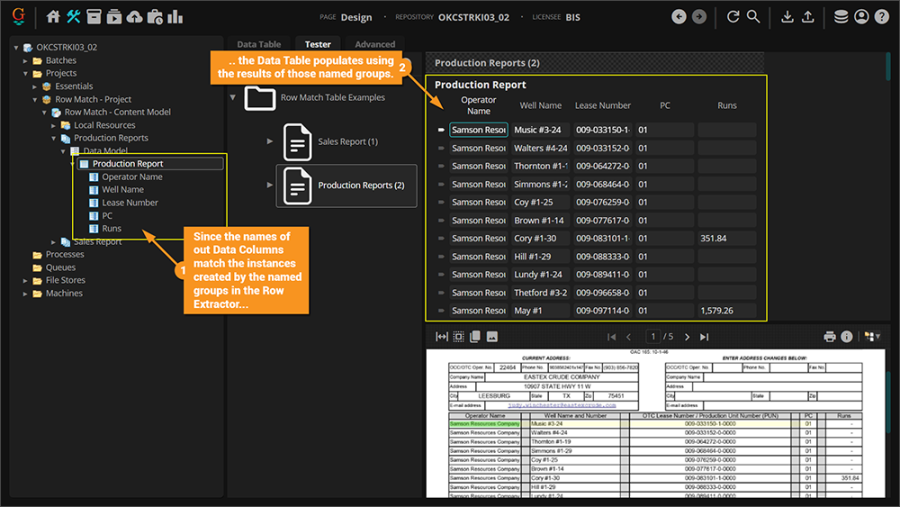Click the Print icon in document viewer
This screenshot has height=507, width=900.
click(x=829, y=337)
